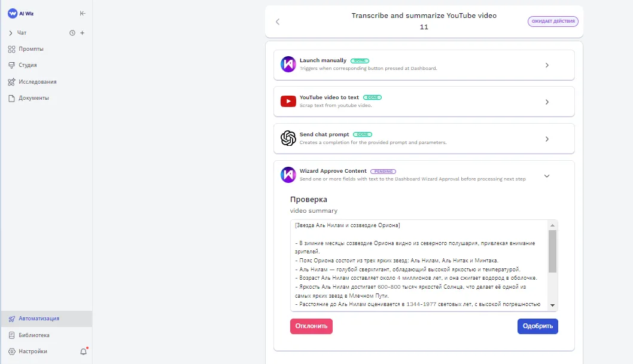Go to Библиотека section
The height and width of the screenshot is (364, 633).
point(34,335)
